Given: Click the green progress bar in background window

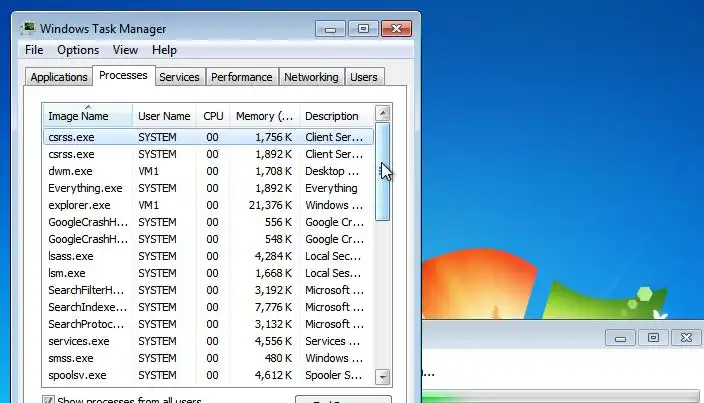Looking at the screenshot, I should tap(561, 397).
